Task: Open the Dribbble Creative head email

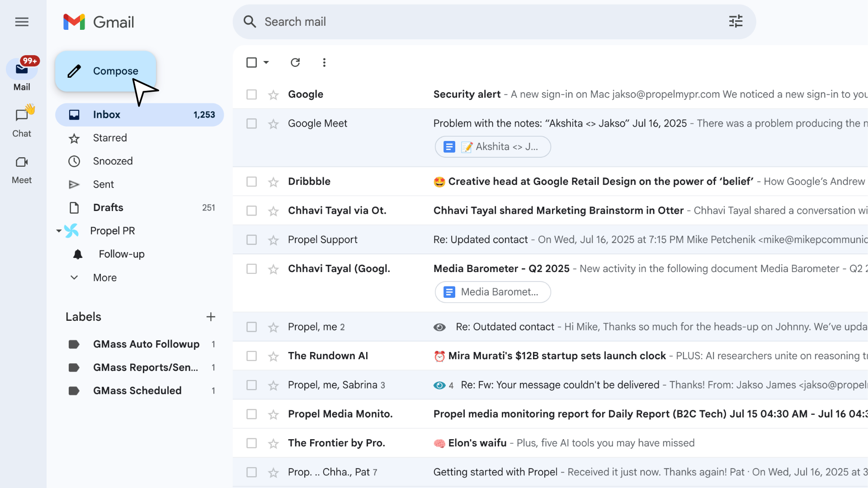Action: coord(600,182)
